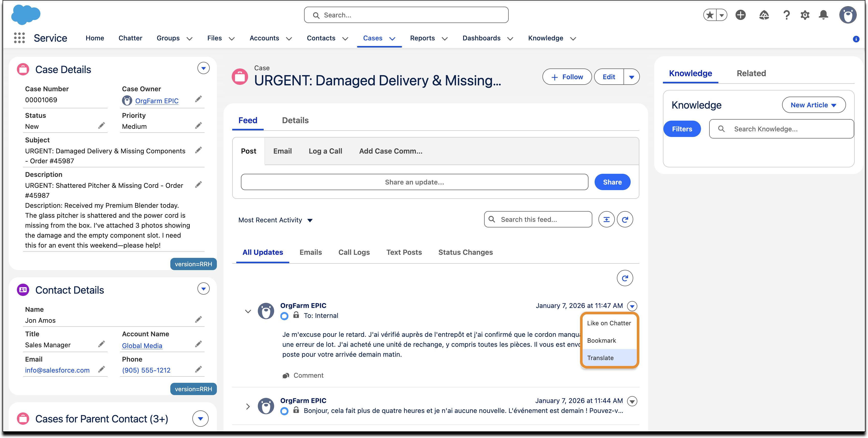Edit the Priority field pencil icon
Screen dimensions: 868x438
point(198,125)
